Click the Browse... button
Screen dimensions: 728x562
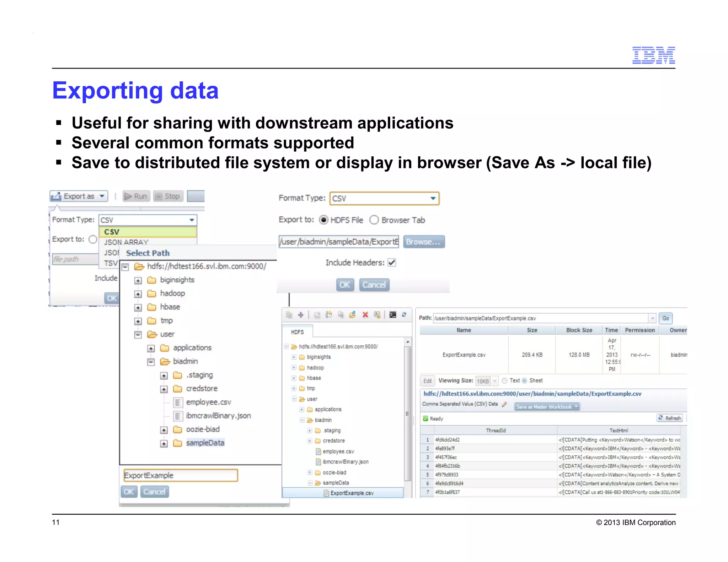pyautogui.click(x=424, y=242)
